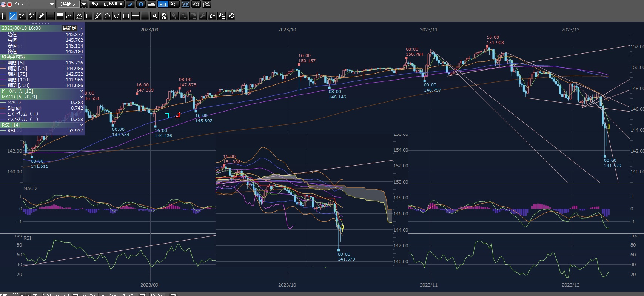The height and width of the screenshot is (296, 644).
Task: Select the ruler measurement tool
Action: 41,16
